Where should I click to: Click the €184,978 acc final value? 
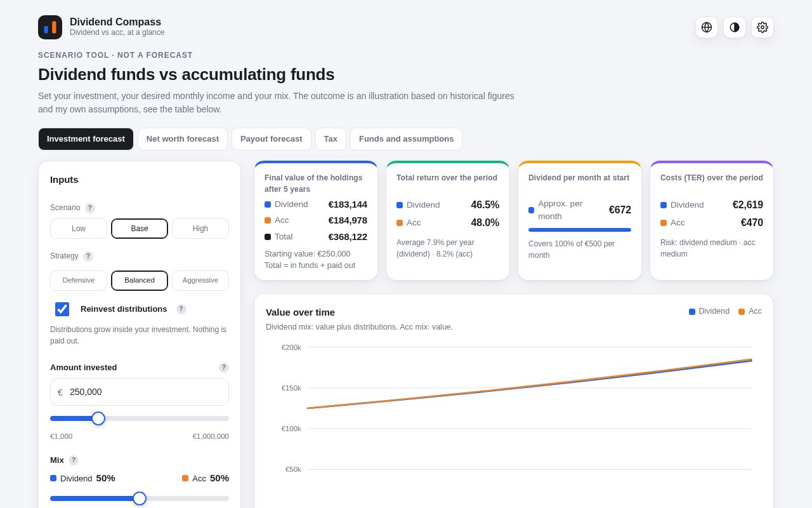coord(348,220)
